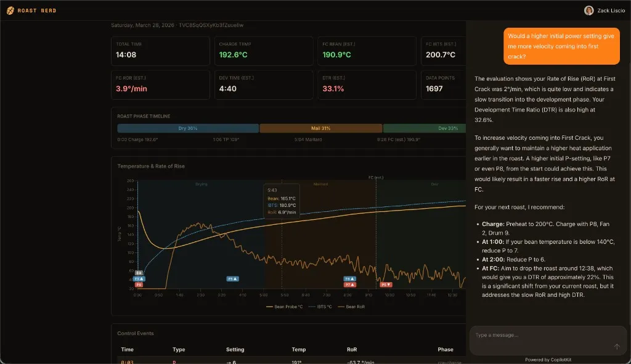This screenshot has width=631, height=364.
Task: Click the F6 fan increase marker
Action: [x=349, y=278]
